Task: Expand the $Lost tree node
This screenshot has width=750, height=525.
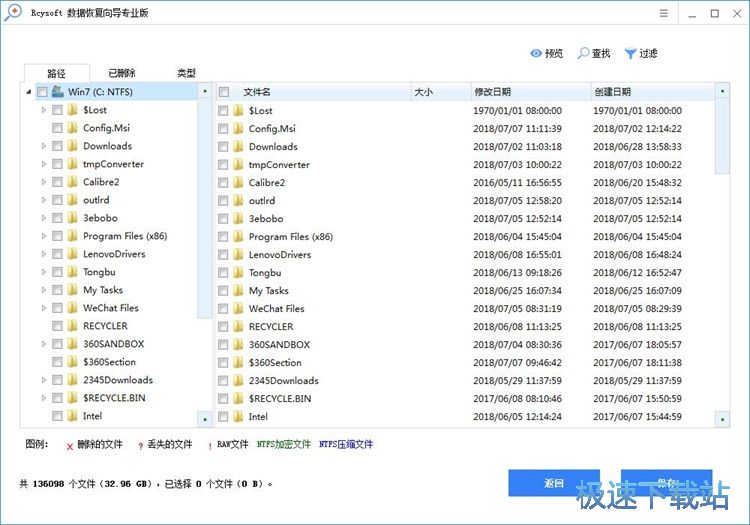Action: (x=44, y=110)
